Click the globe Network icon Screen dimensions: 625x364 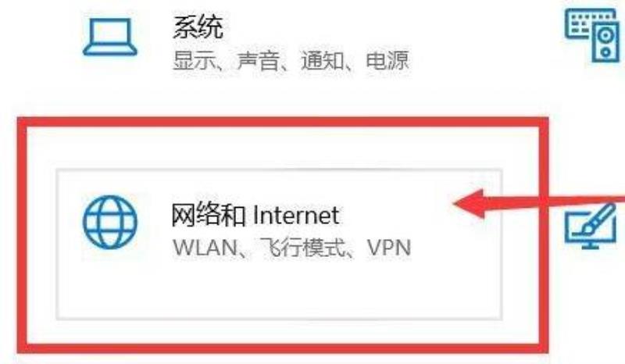coord(110,222)
